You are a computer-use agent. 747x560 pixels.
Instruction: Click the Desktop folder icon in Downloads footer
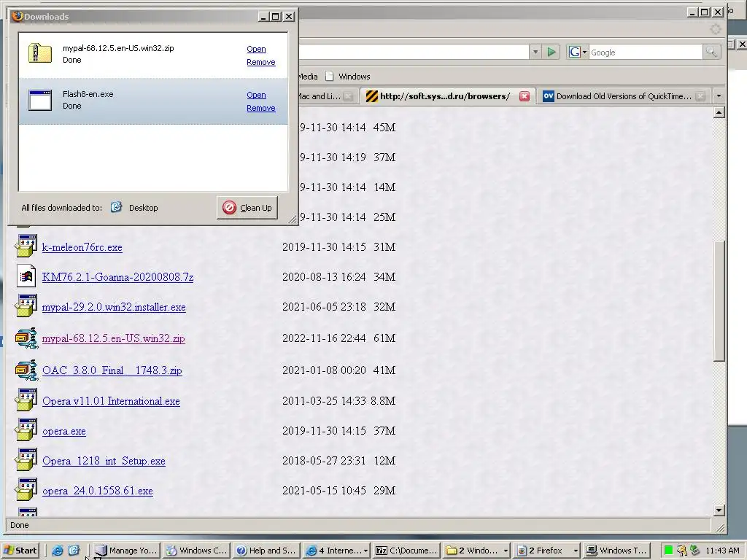click(x=116, y=207)
